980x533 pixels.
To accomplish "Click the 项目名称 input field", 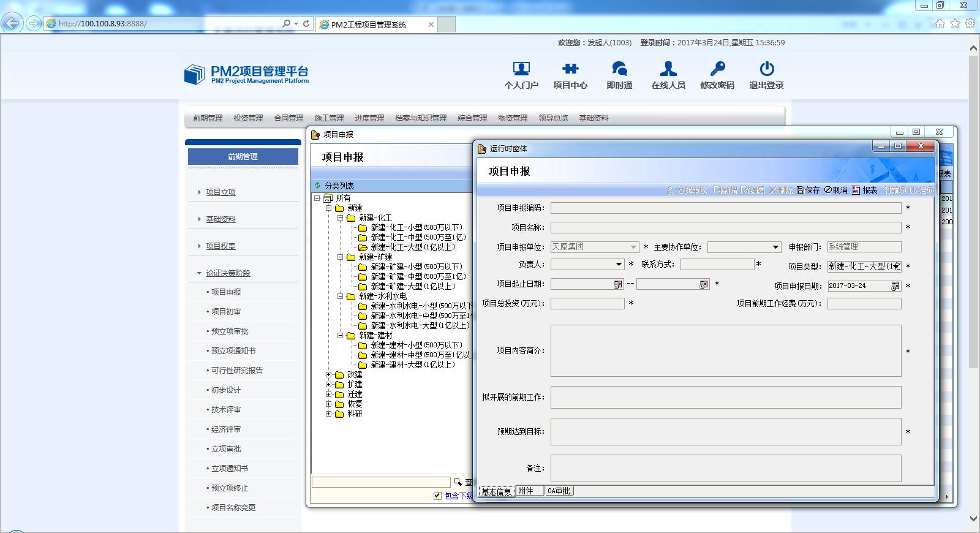I will 725,227.
